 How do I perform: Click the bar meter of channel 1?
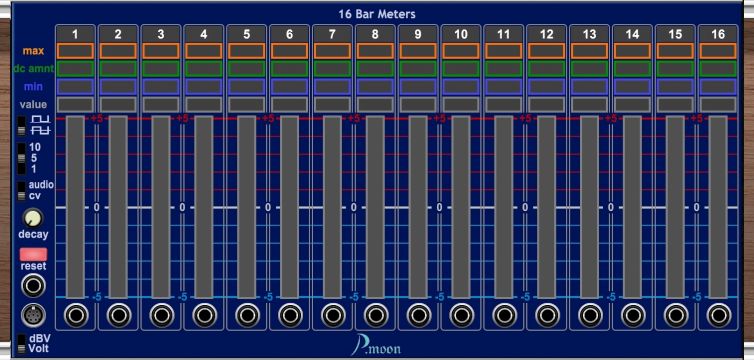click(x=75, y=207)
